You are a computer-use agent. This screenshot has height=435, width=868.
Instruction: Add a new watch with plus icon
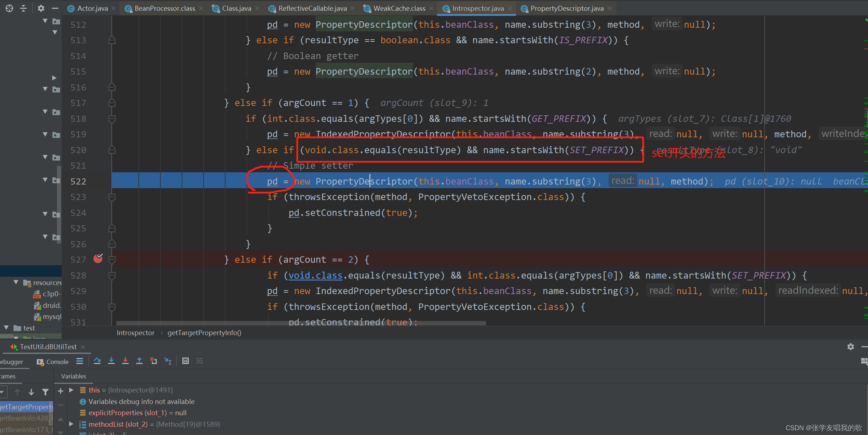point(61,391)
